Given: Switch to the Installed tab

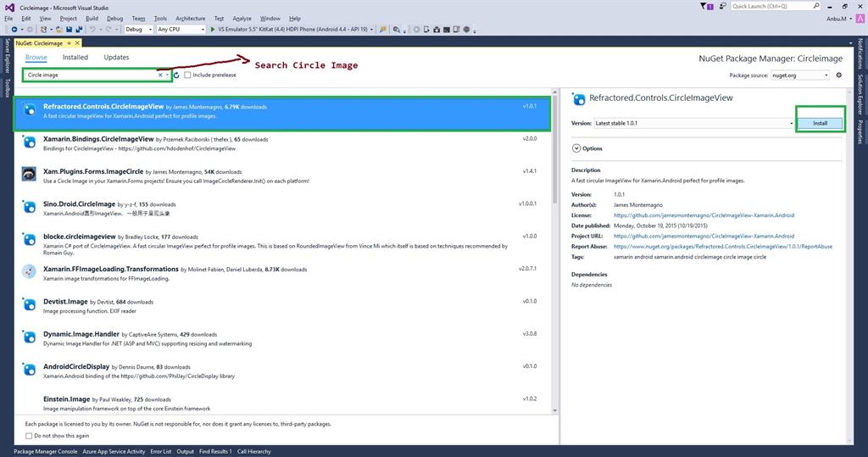Looking at the screenshot, I should point(75,57).
